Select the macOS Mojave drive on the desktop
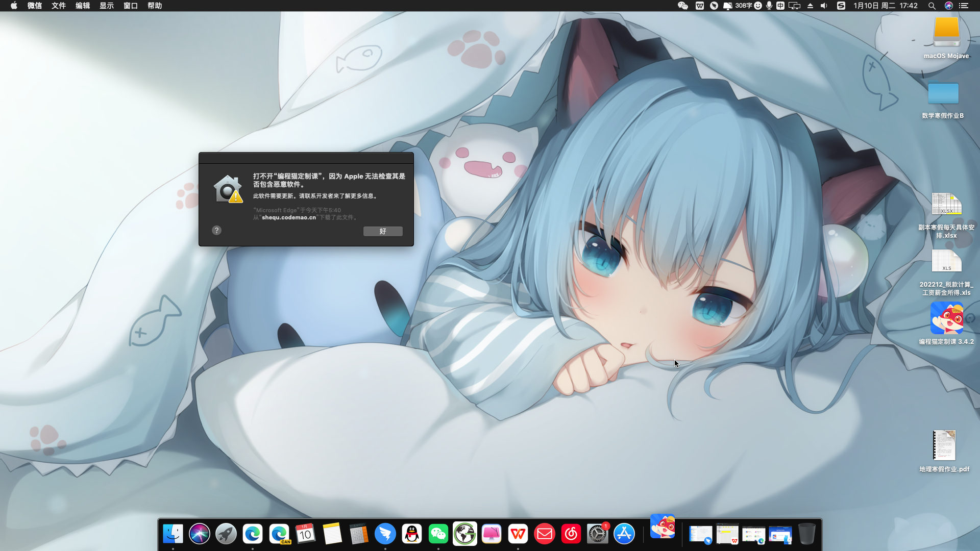Screen dimensions: 980x551 pos(946,38)
